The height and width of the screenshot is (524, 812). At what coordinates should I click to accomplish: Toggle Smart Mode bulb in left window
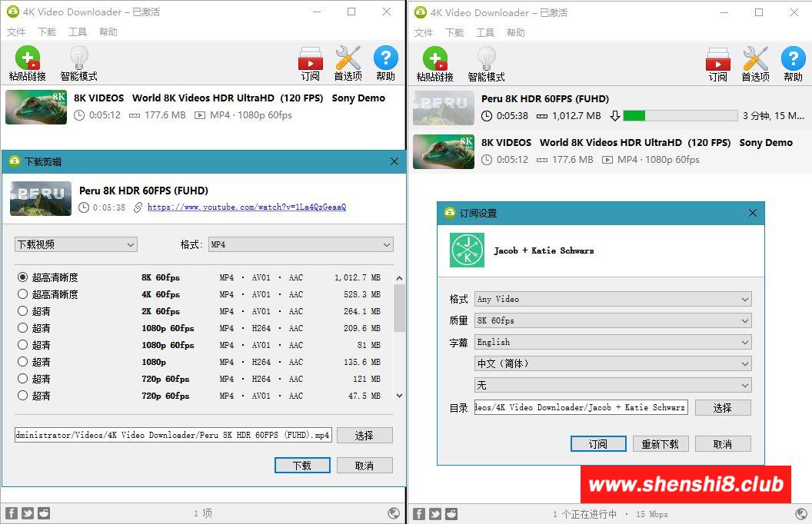[x=78, y=58]
